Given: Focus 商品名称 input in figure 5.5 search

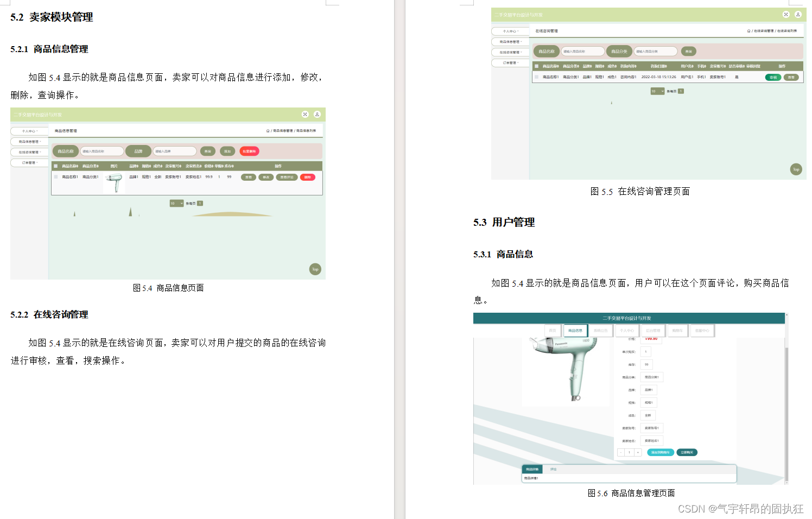Looking at the screenshot, I should (x=583, y=52).
